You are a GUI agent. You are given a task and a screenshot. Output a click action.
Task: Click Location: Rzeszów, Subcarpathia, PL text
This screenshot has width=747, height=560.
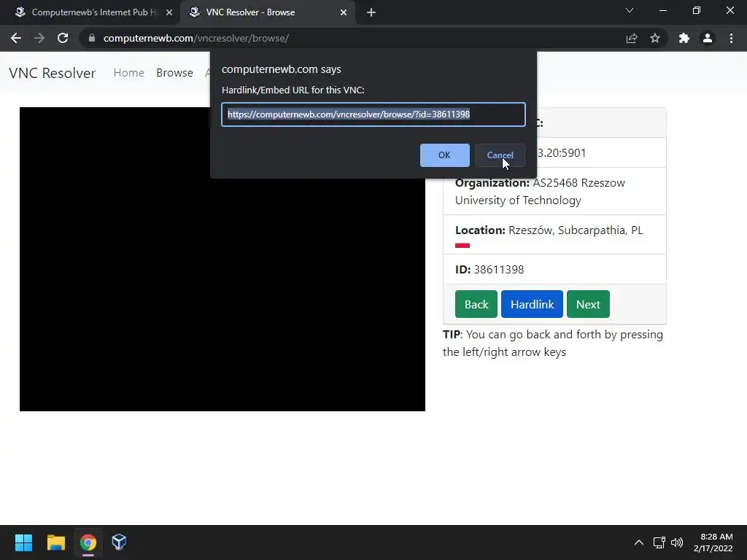549,230
